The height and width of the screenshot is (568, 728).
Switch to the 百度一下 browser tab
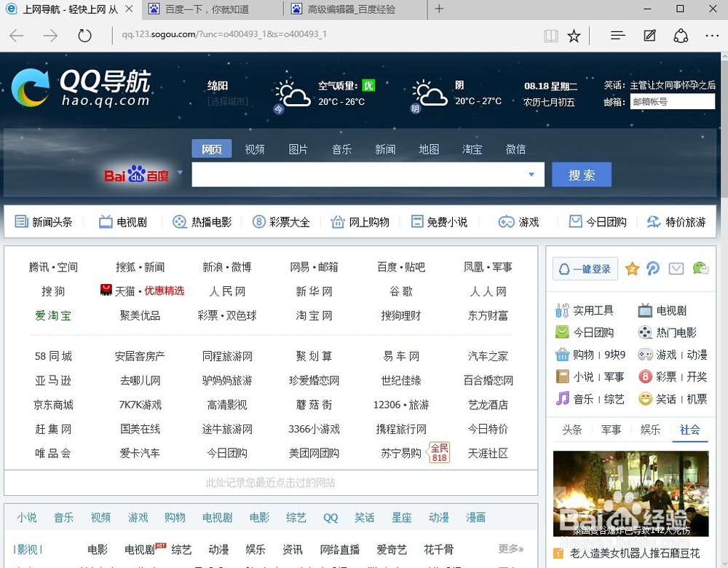pyautogui.click(x=213, y=9)
